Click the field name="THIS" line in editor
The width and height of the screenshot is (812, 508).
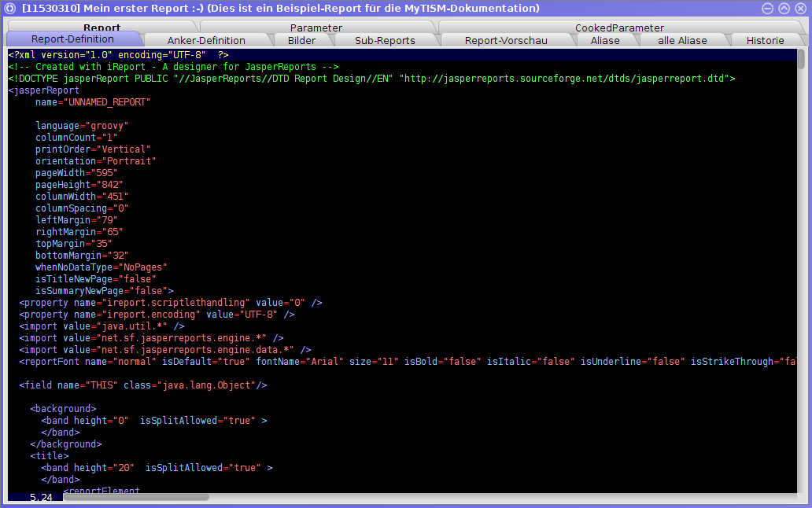coord(143,385)
